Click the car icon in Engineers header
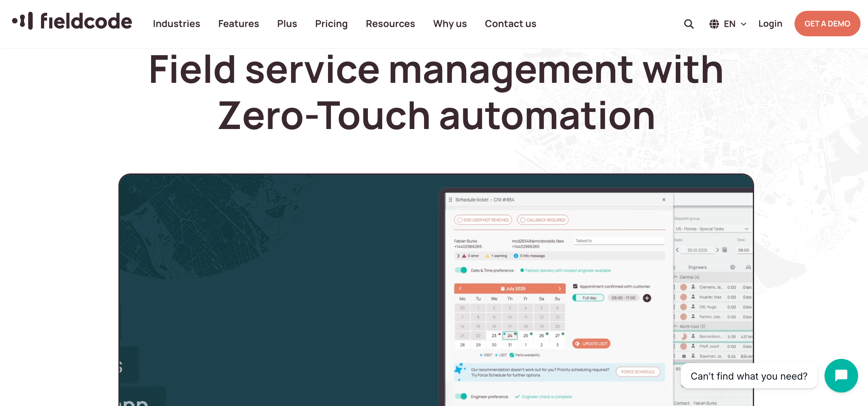This screenshot has width=868, height=406. point(748,267)
